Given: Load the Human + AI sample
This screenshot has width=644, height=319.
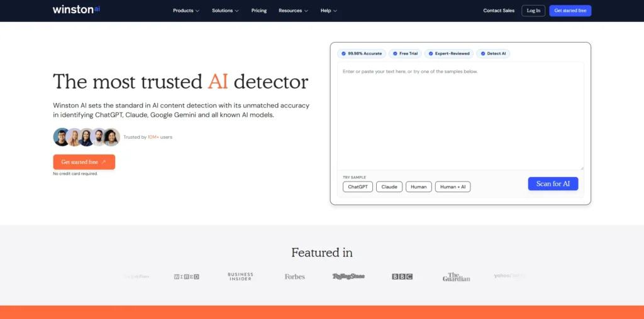Looking at the screenshot, I should pyautogui.click(x=453, y=187).
